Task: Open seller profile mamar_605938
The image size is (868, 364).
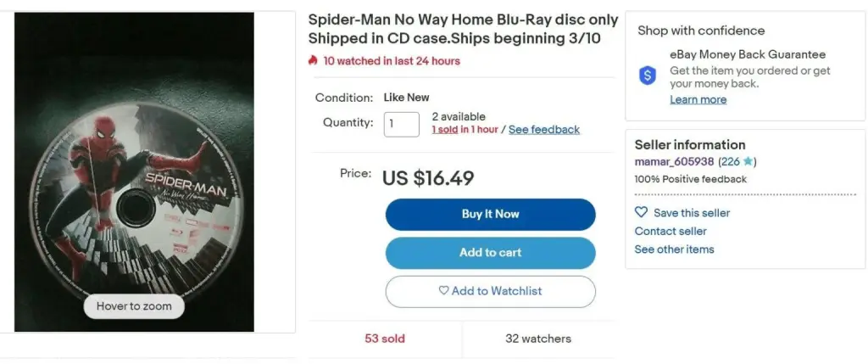Action: tap(674, 161)
